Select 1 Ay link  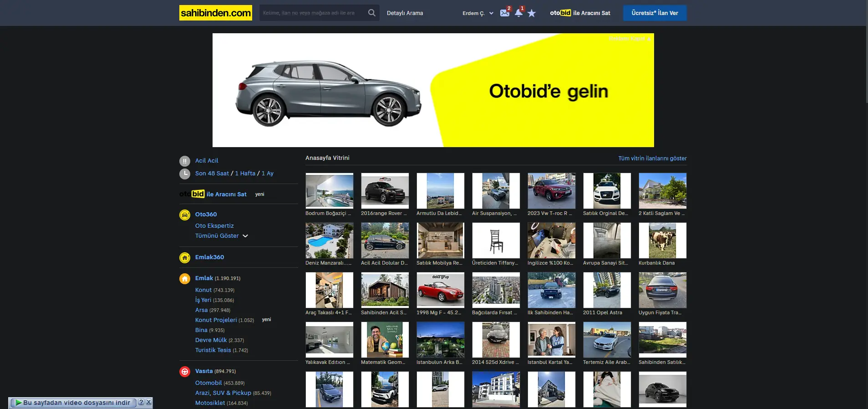coord(268,174)
